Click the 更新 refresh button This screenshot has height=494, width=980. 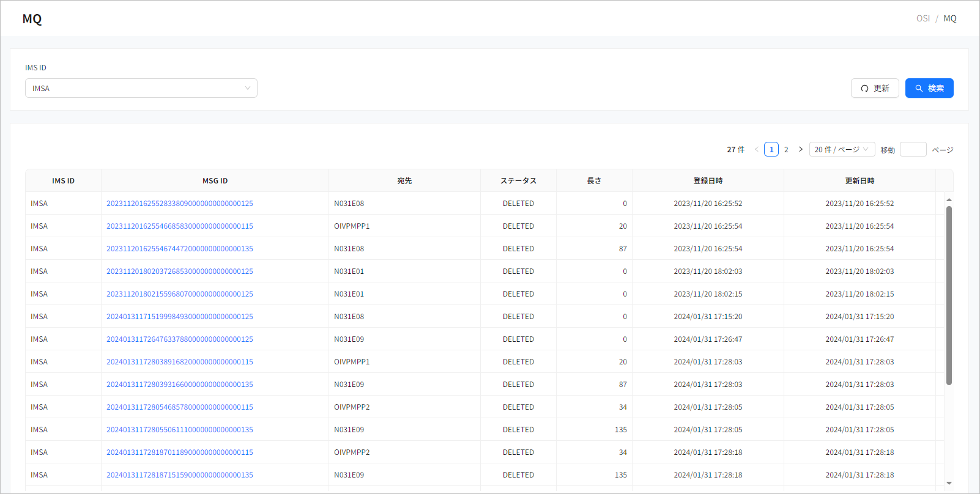click(x=874, y=88)
